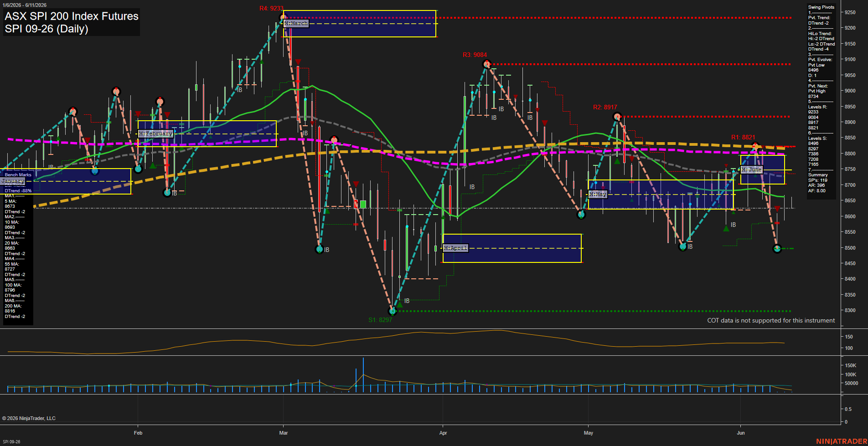Select the R4: 9233 resistance label
The image size is (868, 446).
pyautogui.click(x=271, y=8)
